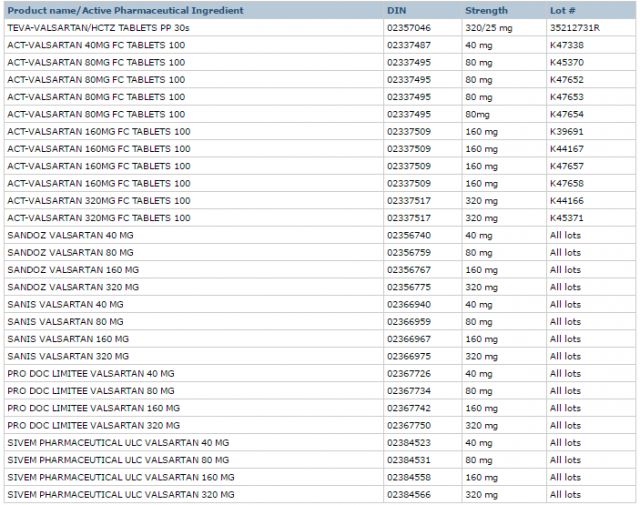
Task: Click DIN value 02367742
Action: click(x=409, y=408)
